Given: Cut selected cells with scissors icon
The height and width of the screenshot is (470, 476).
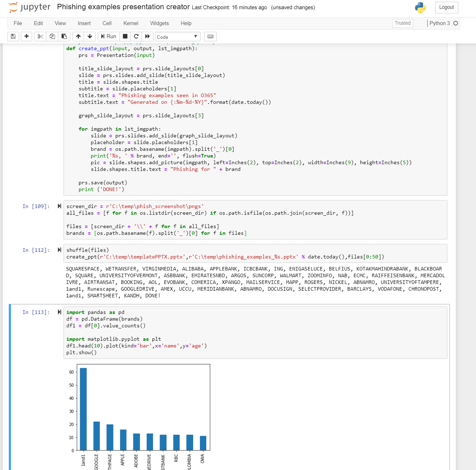Looking at the screenshot, I should pyautogui.click(x=40, y=36).
